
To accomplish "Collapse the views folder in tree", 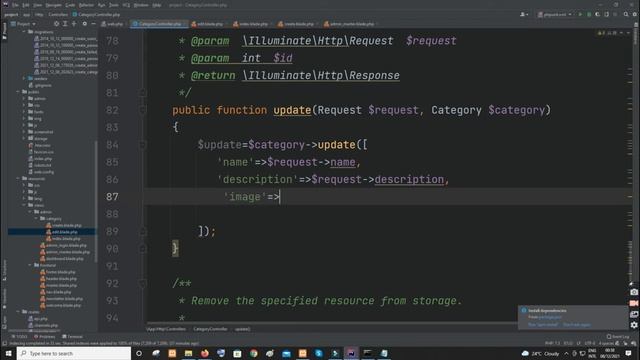I will tap(24, 205).
